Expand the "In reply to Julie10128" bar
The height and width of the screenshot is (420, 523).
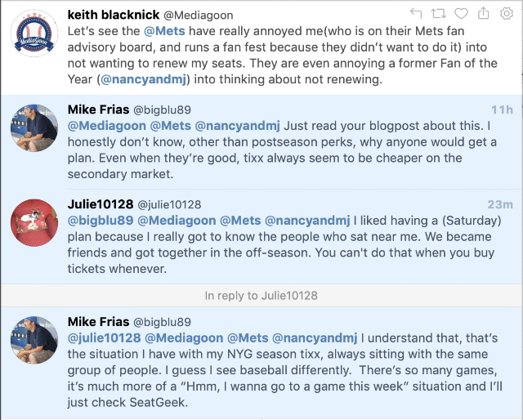(261, 295)
